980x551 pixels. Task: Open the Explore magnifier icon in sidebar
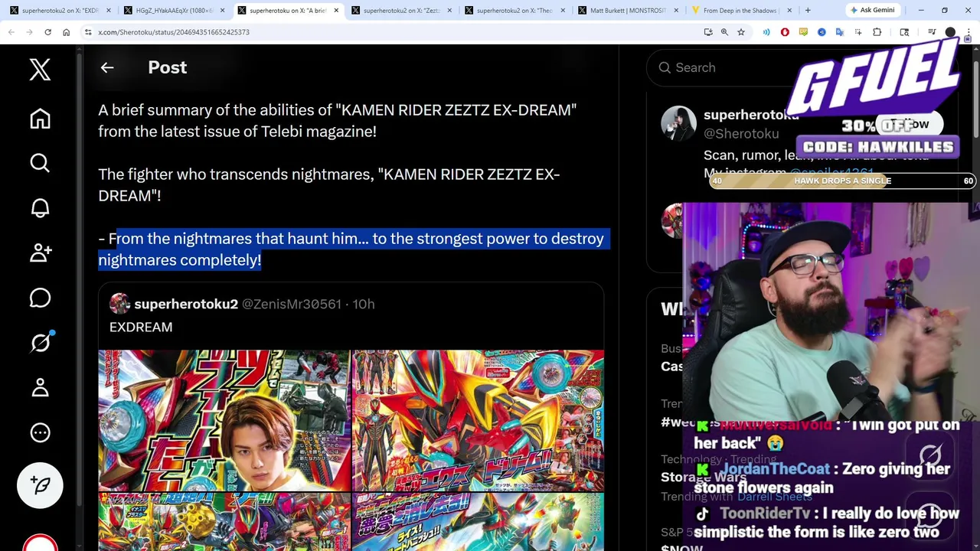40,163
